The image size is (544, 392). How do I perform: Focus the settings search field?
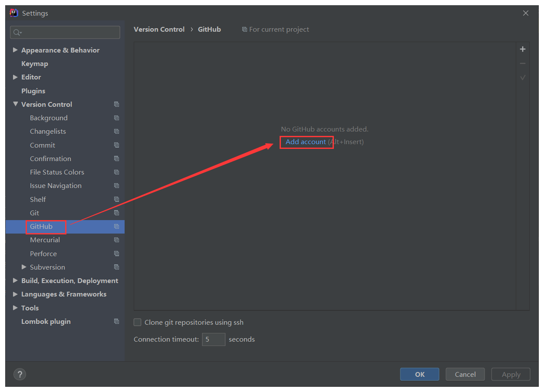pos(65,33)
